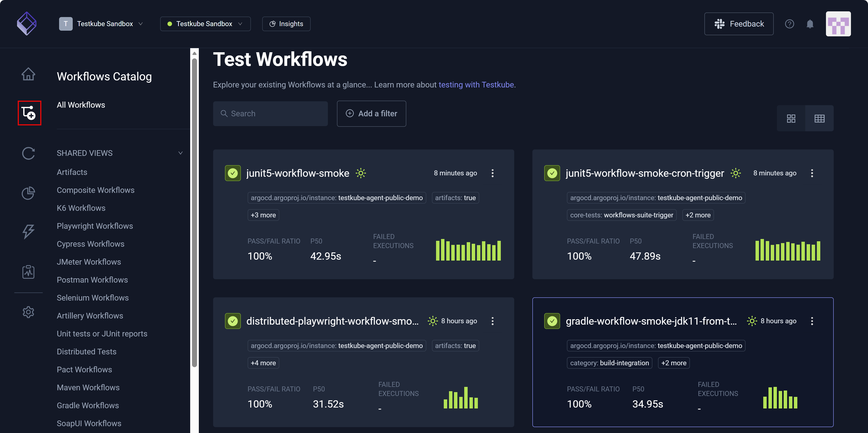The image size is (868, 433).
Task: Open the Testkube Sandbox organization dropdown
Action: coord(103,24)
